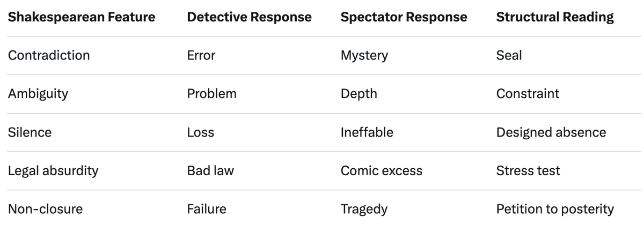Click the Structural Reading column header

[555, 17]
